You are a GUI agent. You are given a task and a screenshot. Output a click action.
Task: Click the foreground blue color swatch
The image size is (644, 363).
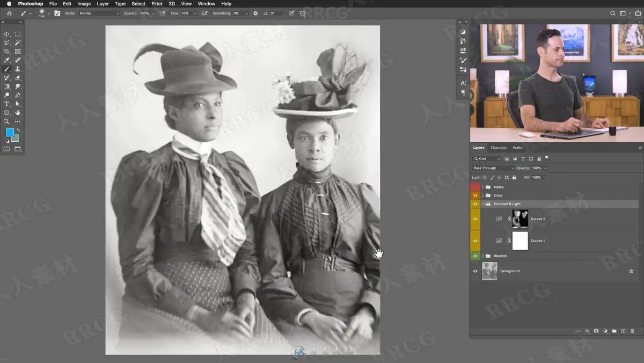10,133
